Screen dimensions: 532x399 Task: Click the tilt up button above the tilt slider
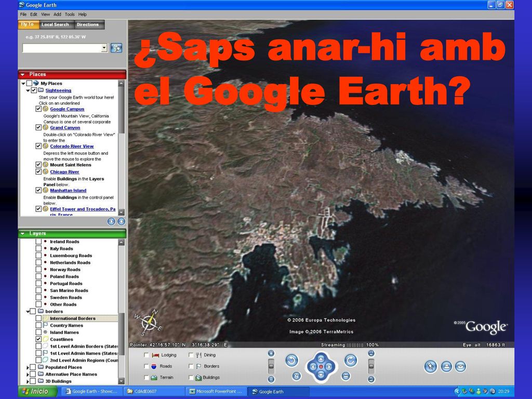click(x=371, y=353)
